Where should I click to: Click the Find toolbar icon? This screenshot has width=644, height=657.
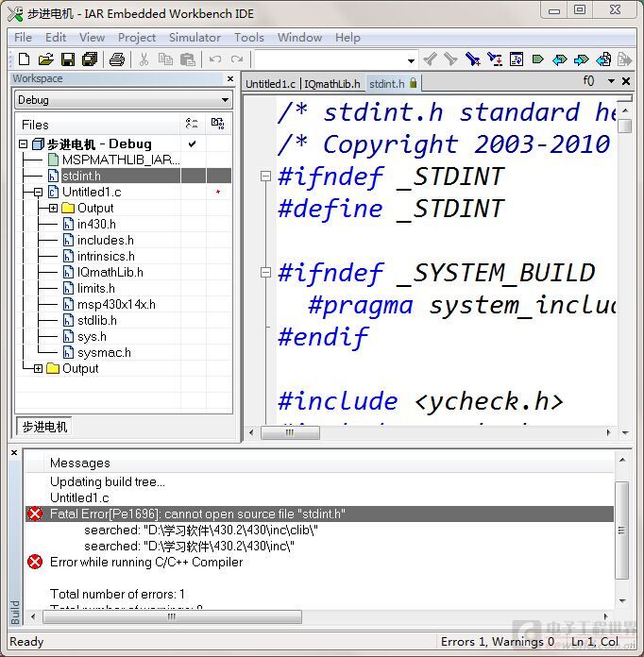(473, 59)
